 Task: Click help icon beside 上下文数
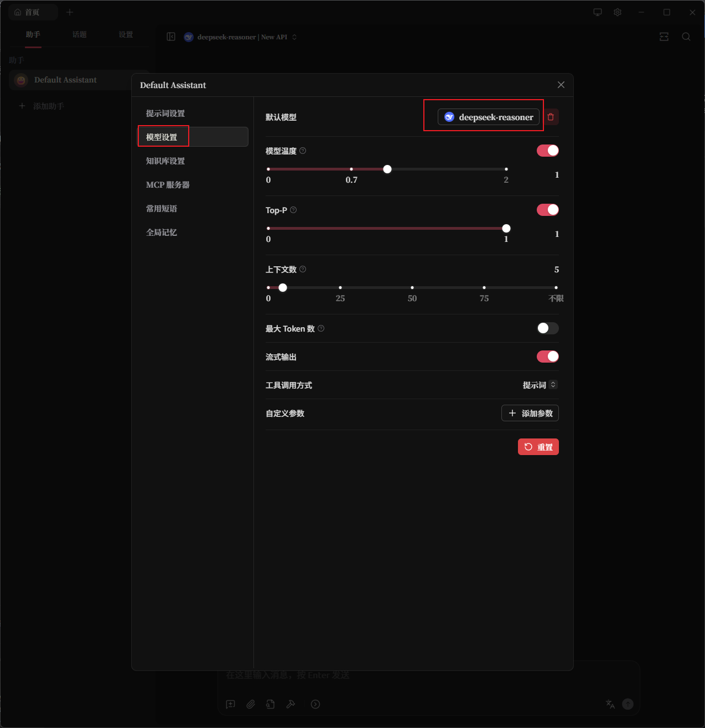click(x=303, y=269)
